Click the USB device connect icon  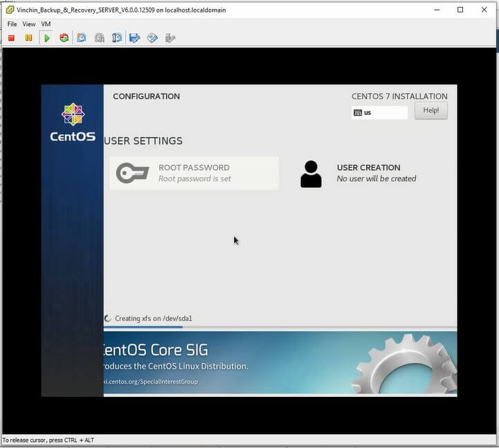point(170,38)
